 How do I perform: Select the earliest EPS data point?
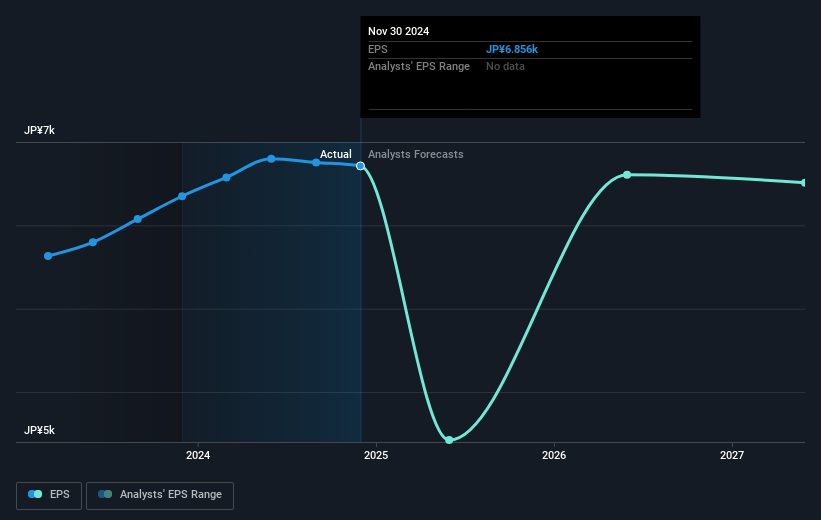point(48,256)
